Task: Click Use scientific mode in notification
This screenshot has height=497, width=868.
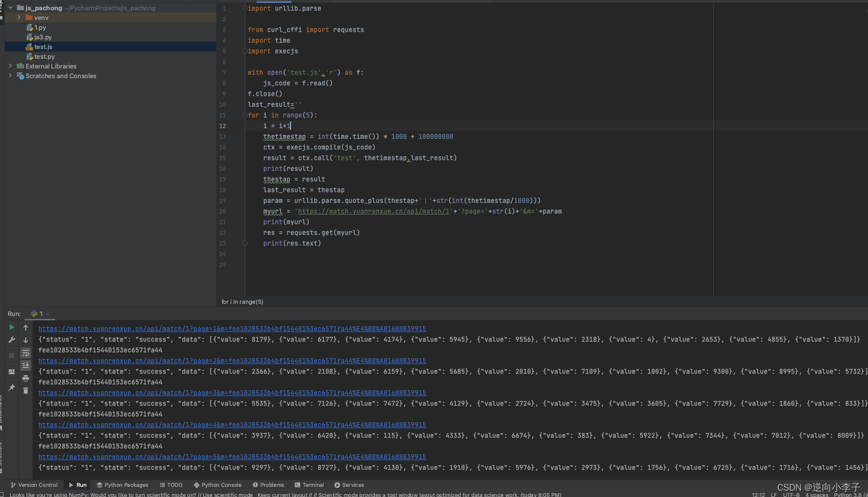Action: [x=227, y=495]
